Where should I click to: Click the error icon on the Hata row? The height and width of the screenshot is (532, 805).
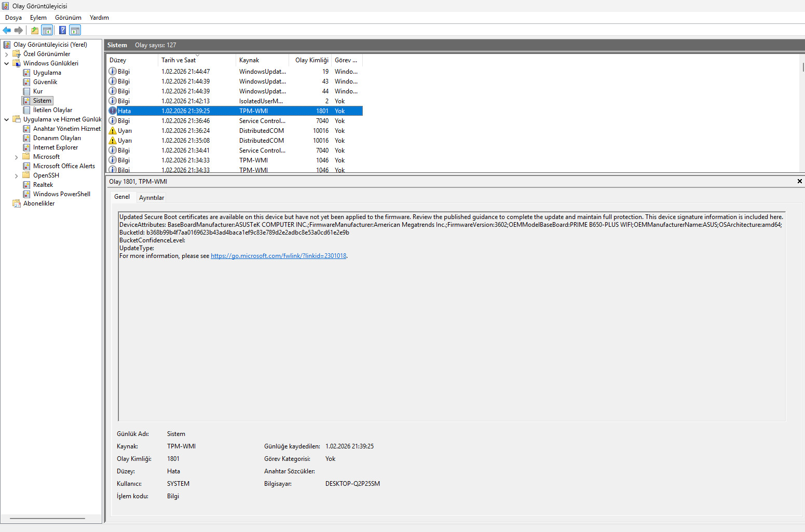pos(113,111)
